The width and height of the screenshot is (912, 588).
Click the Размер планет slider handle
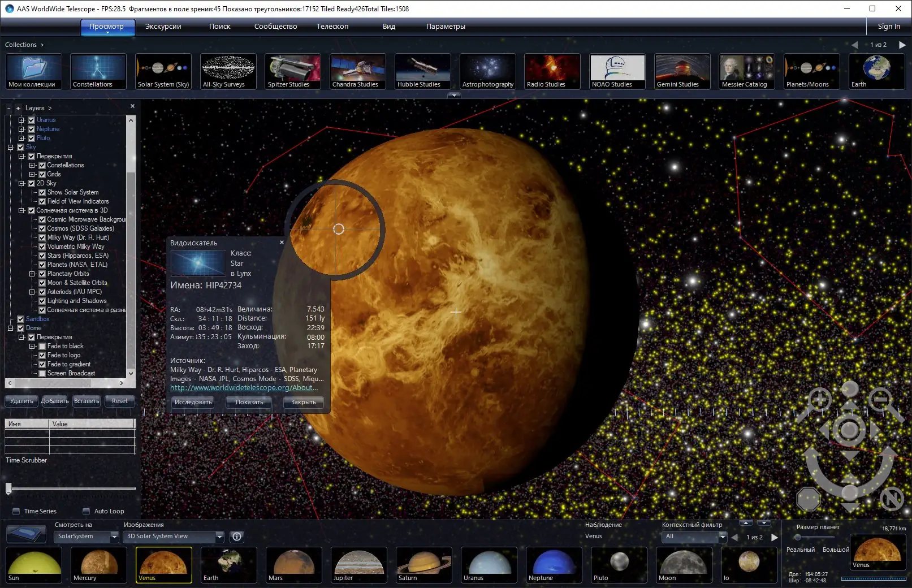[798, 537]
